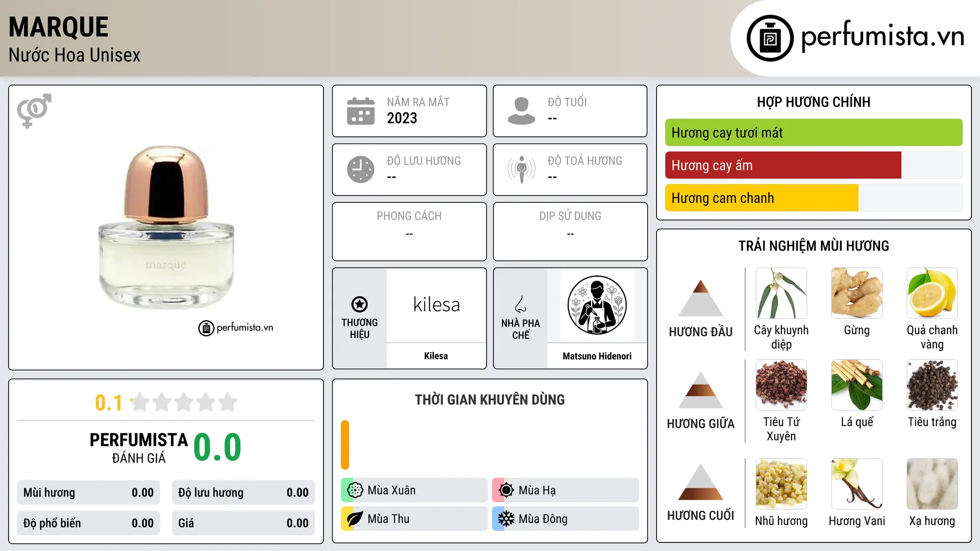The image size is (980, 551).
Task: Click the winter snowflake season icon
Action: [x=506, y=519]
